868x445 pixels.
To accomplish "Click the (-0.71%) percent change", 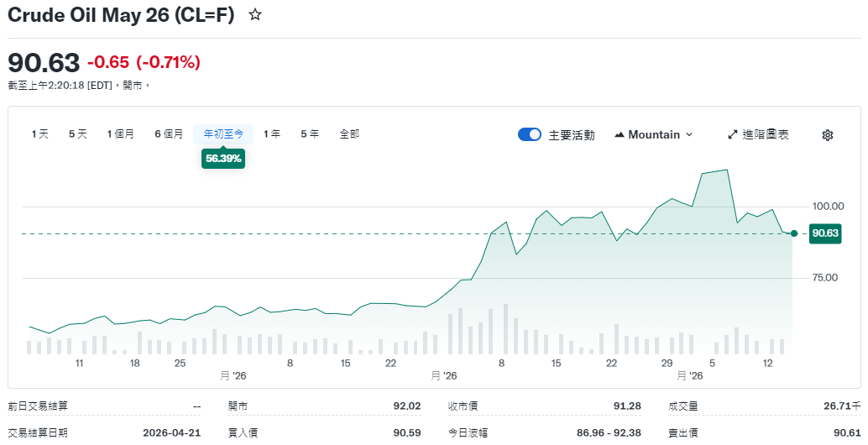I will [x=168, y=62].
